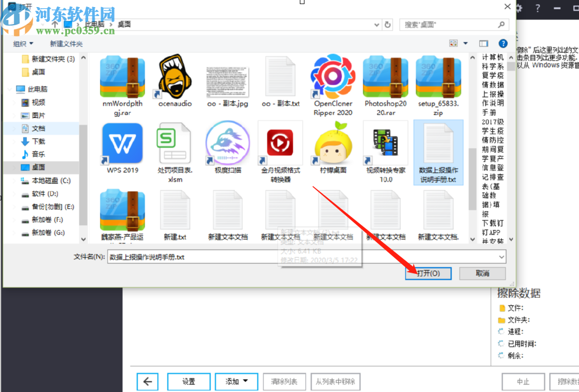579x392 pixels.
Task: Click the question mark in the background window title bar
Action: (538, 8)
